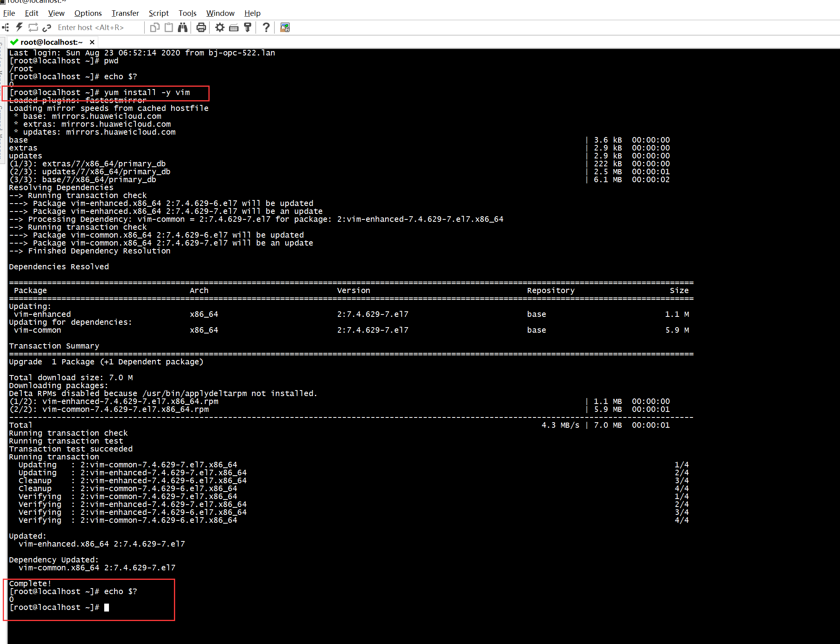Select the root@localhost:~ session tab
This screenshot has width=840, height=644.
51,42
